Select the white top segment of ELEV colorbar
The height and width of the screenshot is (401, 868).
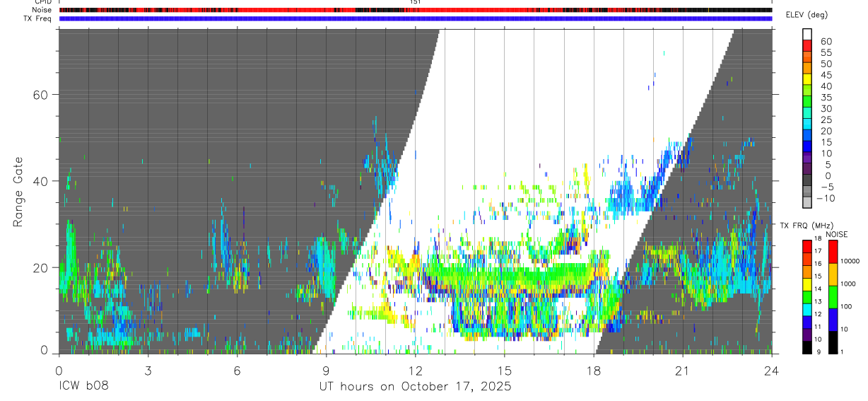(807, 35)
